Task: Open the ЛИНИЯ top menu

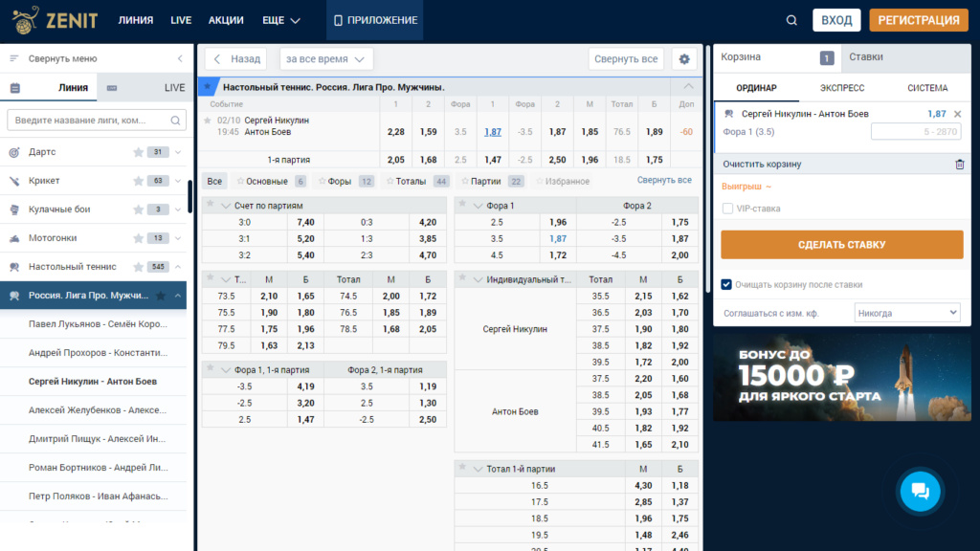Action: 136,21
